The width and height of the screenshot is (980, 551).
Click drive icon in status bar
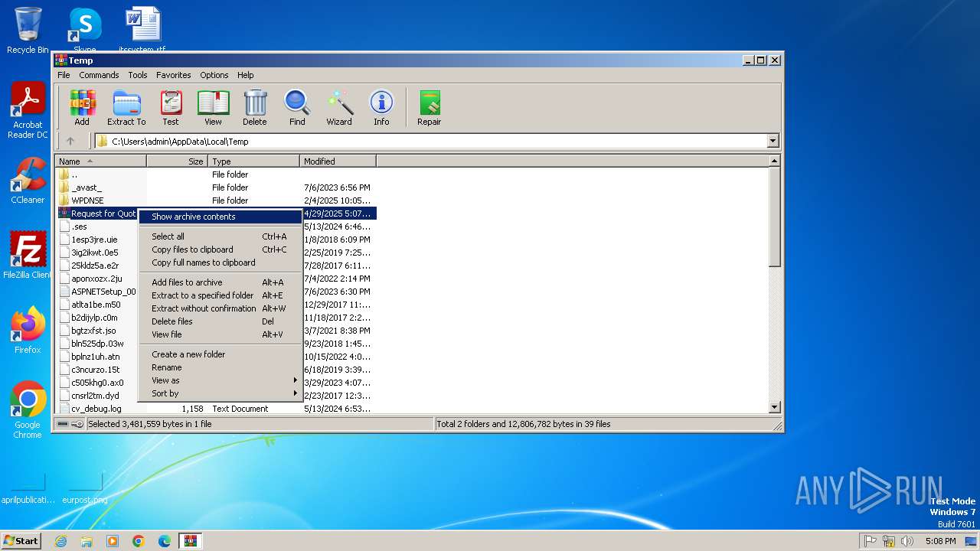63,424
